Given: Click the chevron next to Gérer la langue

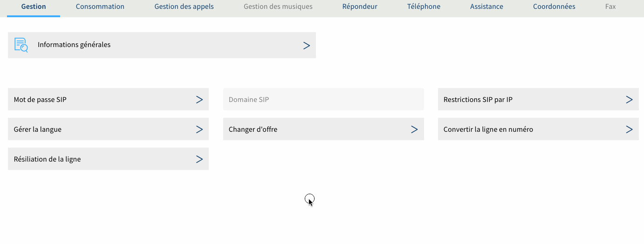Looking at the screenshot, I should [199, 129].
